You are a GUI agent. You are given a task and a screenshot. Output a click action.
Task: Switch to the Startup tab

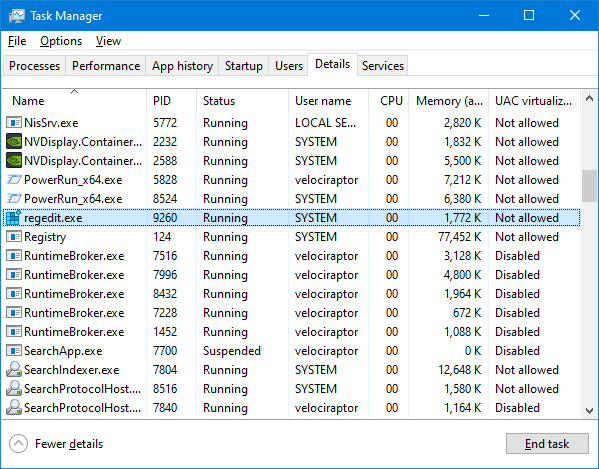(x=244, y=66)
